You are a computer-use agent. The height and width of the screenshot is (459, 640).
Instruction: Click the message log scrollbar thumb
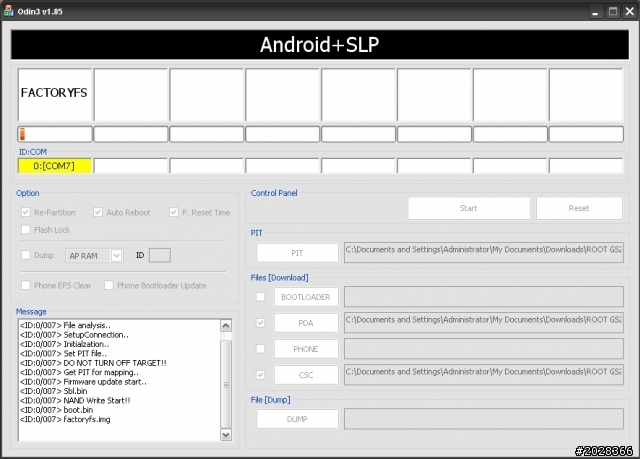(226, 384)
